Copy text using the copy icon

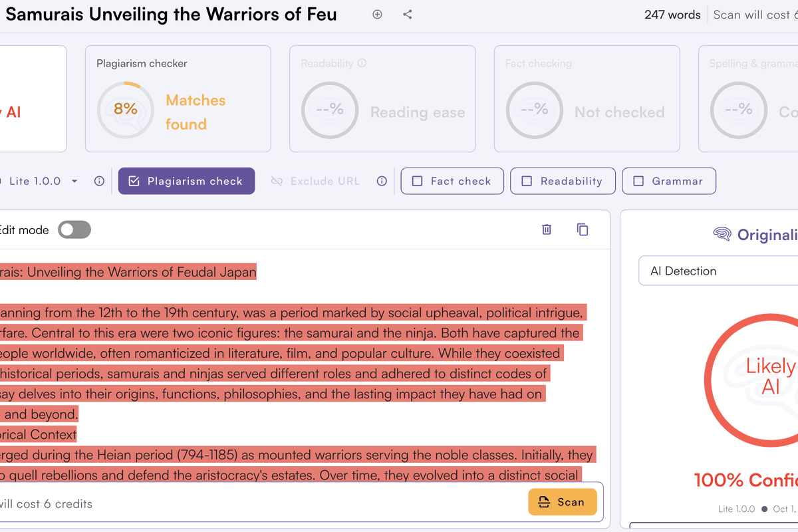(x=583, y=229)
